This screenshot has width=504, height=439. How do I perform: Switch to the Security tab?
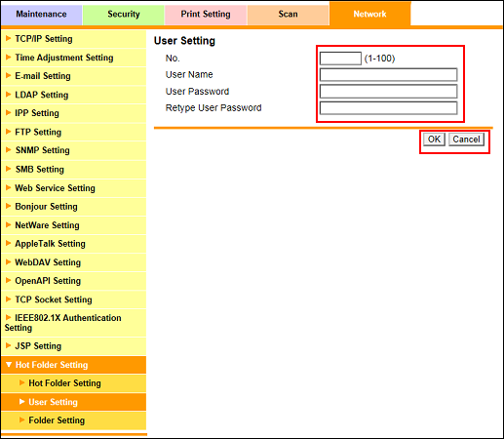click(x=124, y=15)
